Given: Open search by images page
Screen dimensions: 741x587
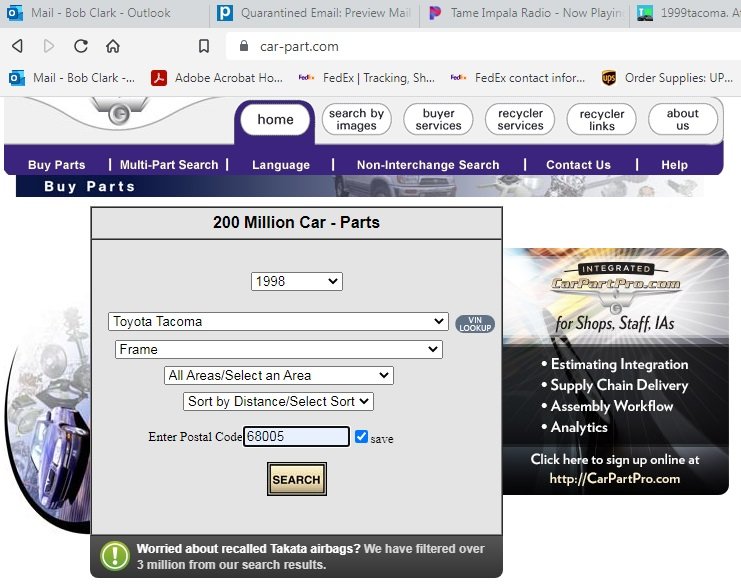Looking at the screenshot, I should (x=356, y=119).
